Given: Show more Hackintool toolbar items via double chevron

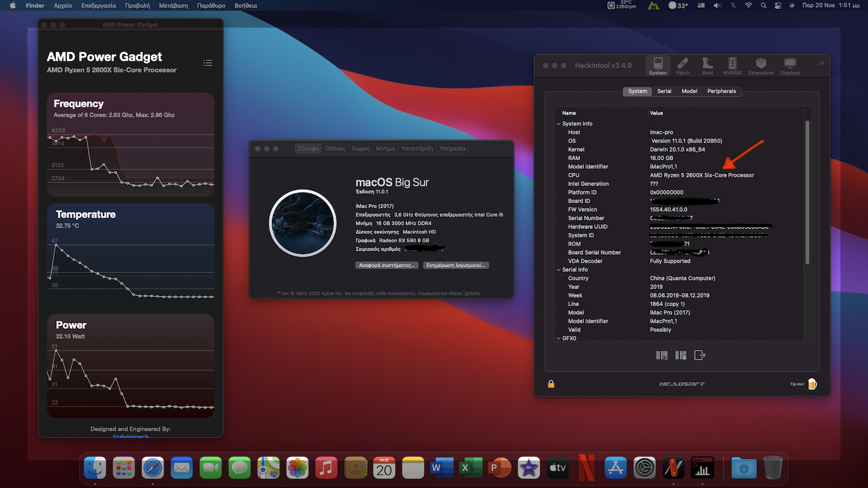Looking at the screenshot, I should (x=821, y=63).
